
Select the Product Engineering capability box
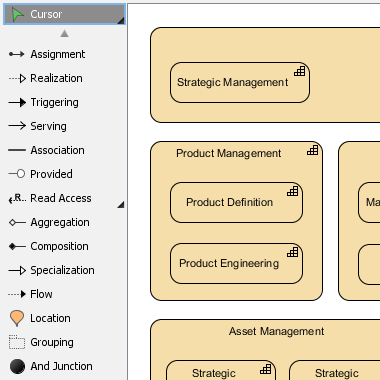(236, 264)
